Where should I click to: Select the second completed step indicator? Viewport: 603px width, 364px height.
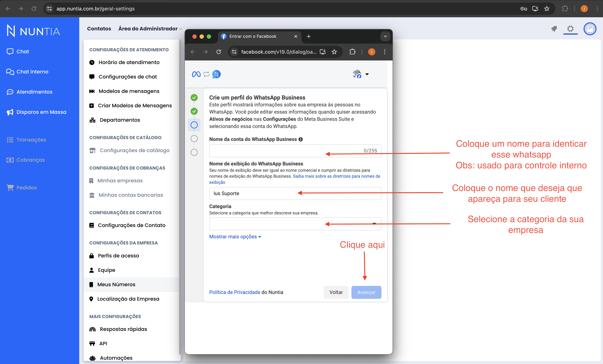194,111
